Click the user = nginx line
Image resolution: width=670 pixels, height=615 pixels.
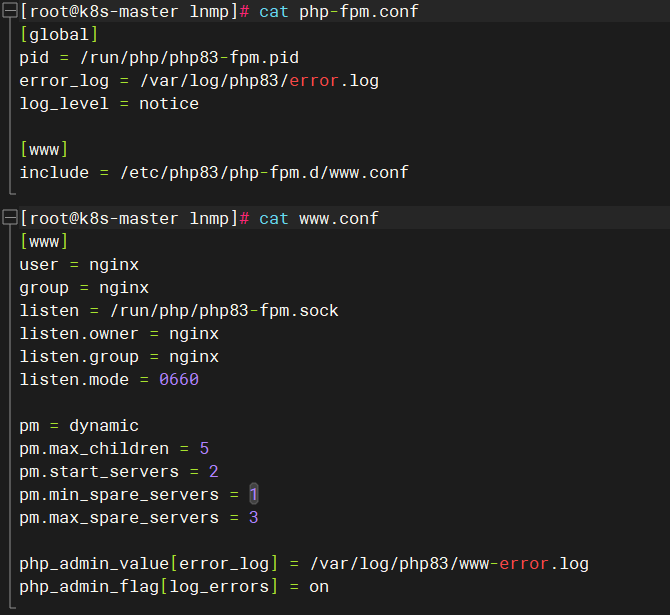[79, 265]
